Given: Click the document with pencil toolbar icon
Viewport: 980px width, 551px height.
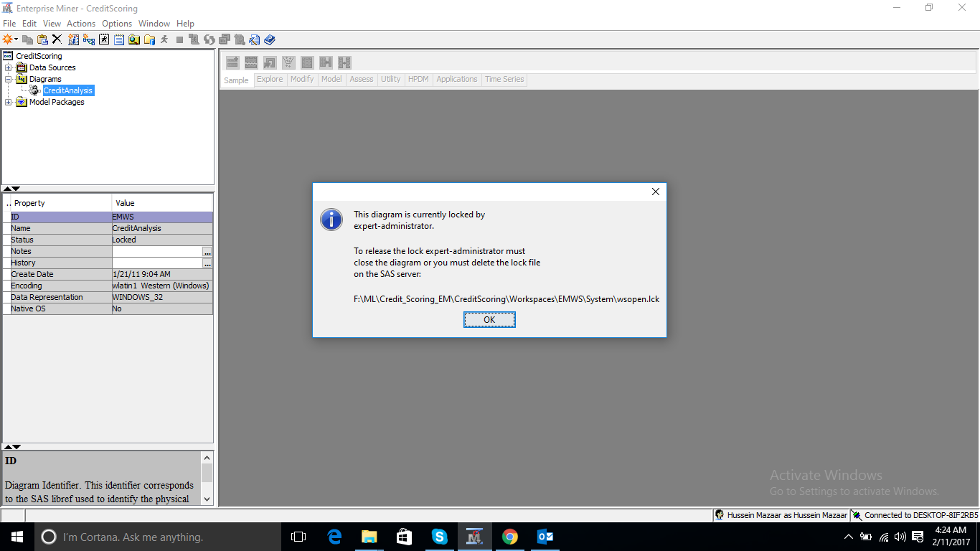Looking at the screenshot, I should tap(254, 39).
